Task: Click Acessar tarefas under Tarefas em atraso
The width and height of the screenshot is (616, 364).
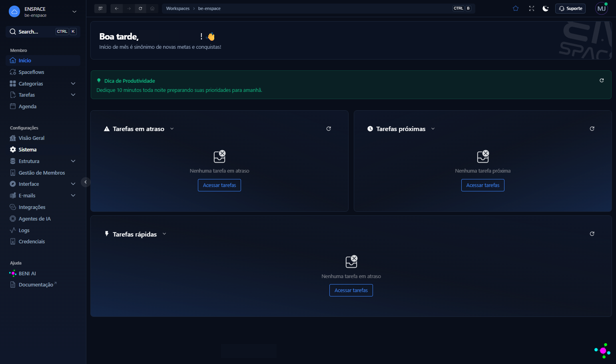Action: (x=219, y=185)
